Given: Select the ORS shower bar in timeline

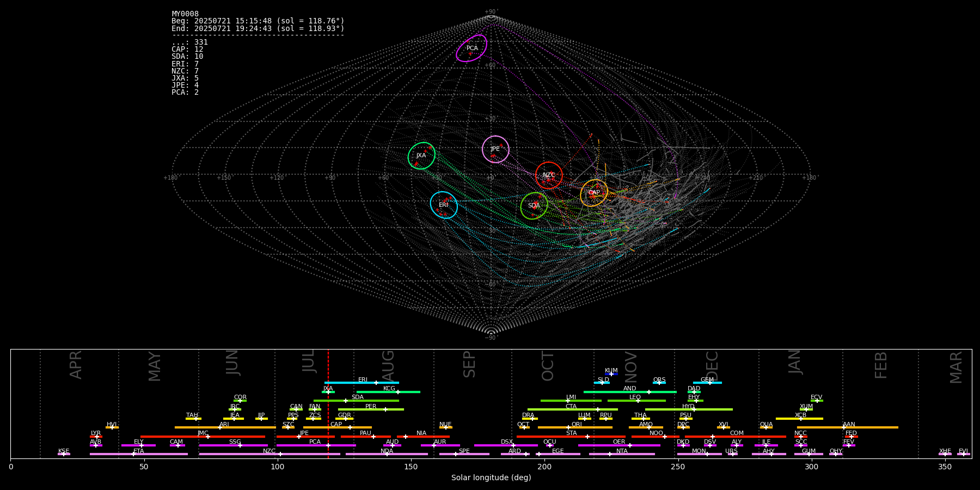Looking at the screenshot, I should pyautogui.click(x=659, y=383).
